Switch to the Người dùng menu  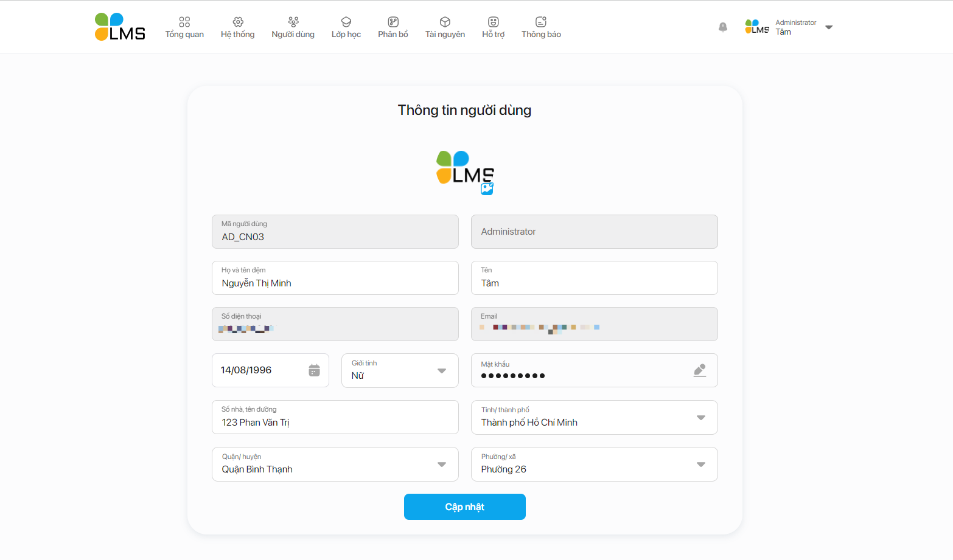pos(293,27)
